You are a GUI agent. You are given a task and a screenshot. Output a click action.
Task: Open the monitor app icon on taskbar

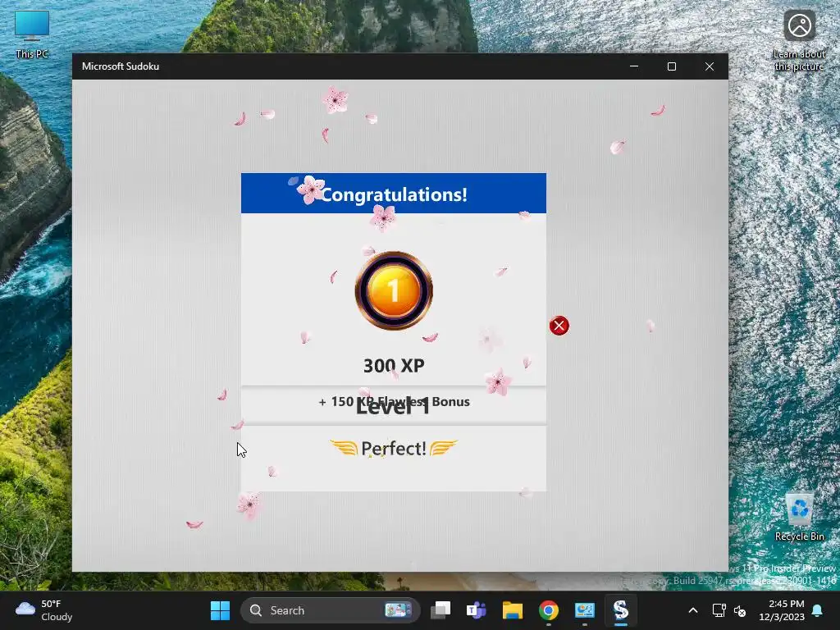coord(584,610)
